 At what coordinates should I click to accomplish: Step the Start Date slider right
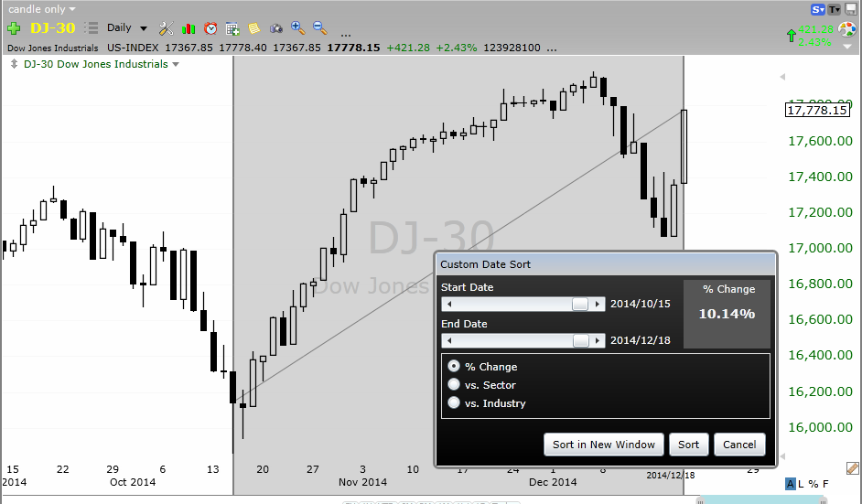pyautogui.click(x=598, y=304)
